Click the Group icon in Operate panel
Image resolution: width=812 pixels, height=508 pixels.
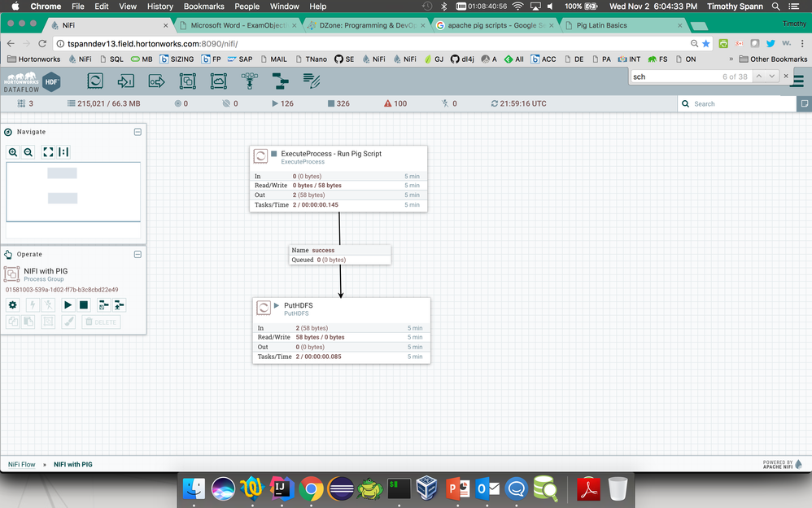point(48,322)
